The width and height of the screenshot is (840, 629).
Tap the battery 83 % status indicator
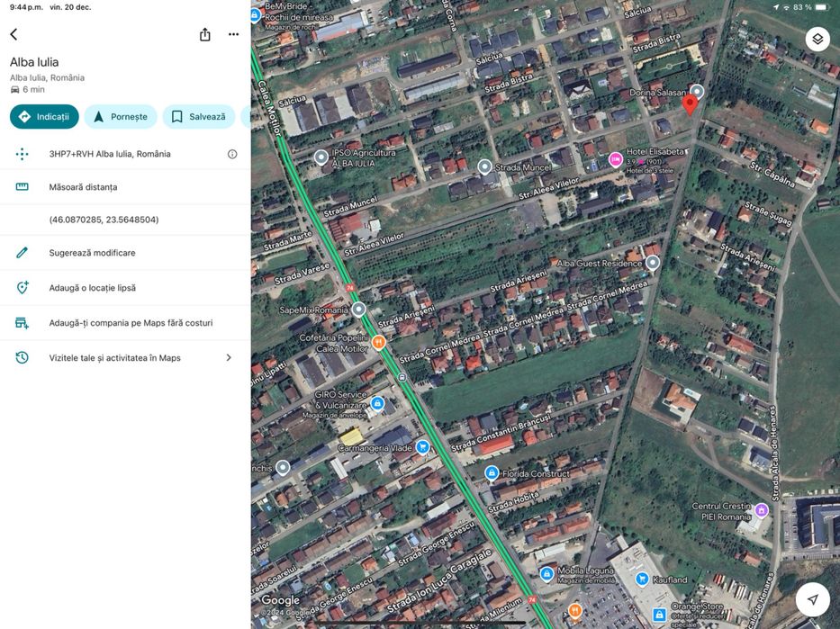(810, 7)
